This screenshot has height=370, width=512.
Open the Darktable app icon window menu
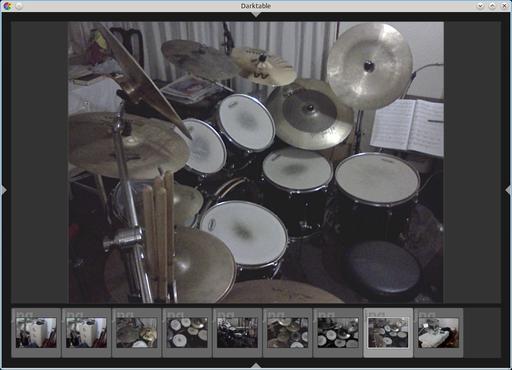coord(7,6)
